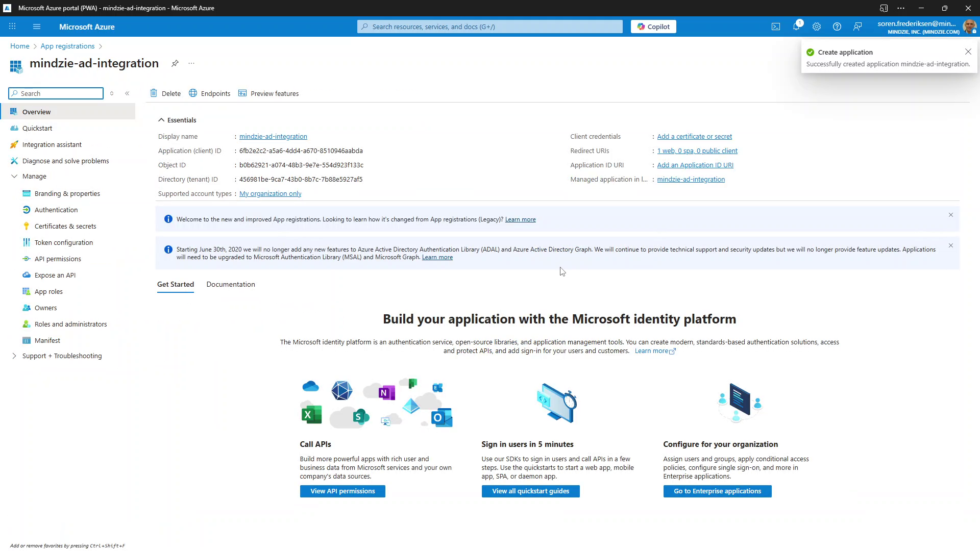Collapse the Manage menu group

tap(14, 176)
